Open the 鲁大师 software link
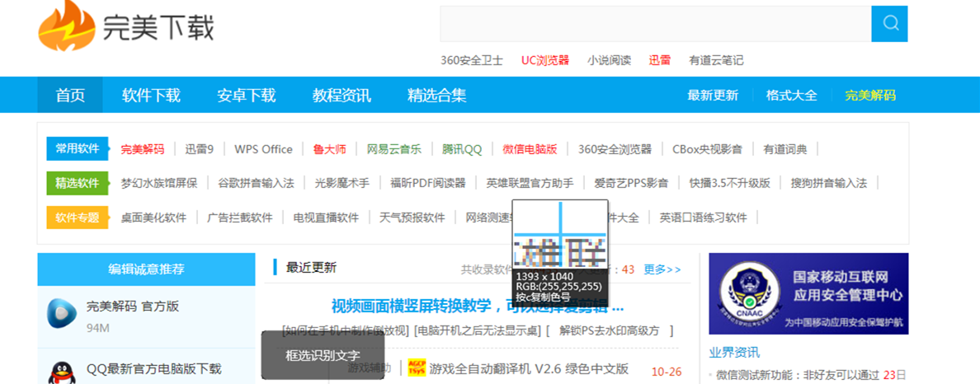Viewport: 980px width, 384px height. pos(330,149)
